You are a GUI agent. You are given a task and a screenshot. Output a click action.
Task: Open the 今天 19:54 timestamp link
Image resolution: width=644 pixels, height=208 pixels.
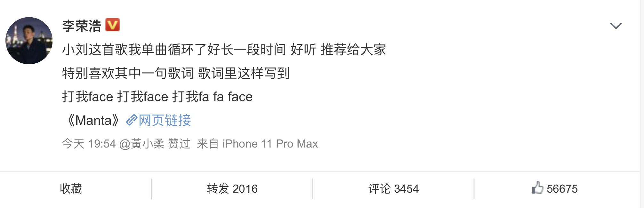(89, 144)
